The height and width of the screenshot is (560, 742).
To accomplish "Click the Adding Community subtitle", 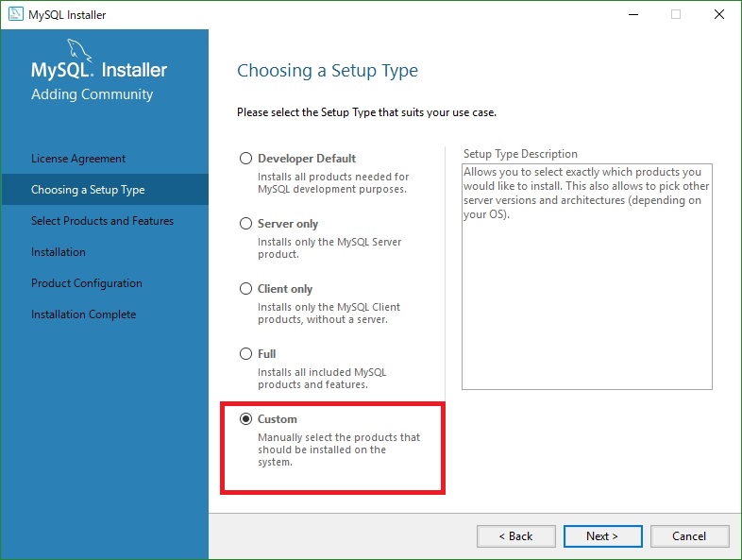I will click(x=93, y=94).
